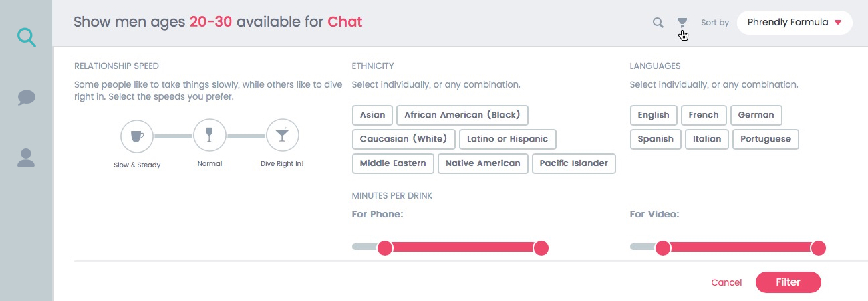Toggle the Asian ethnicity option
The image size is (868, 301).
(372, 115)
